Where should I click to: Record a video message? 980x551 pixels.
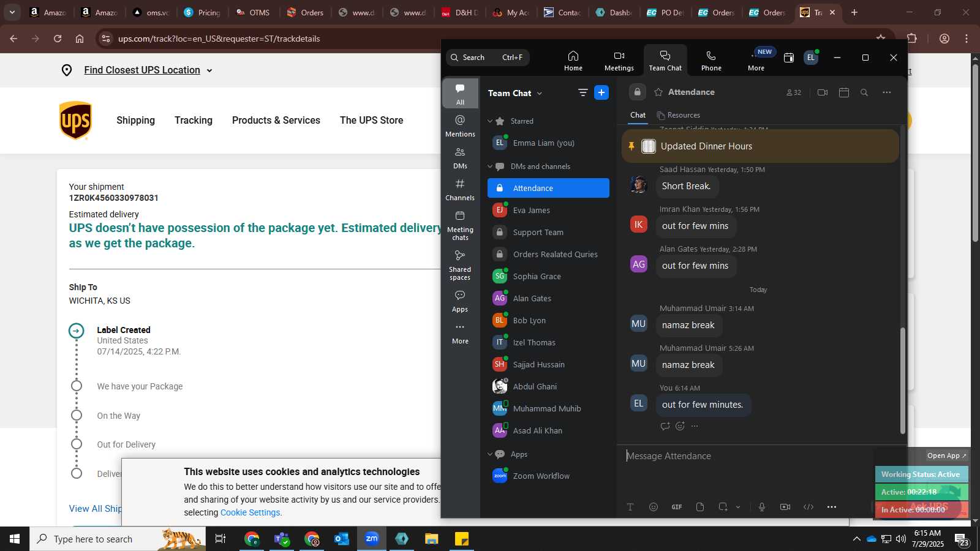coord(785,507)
